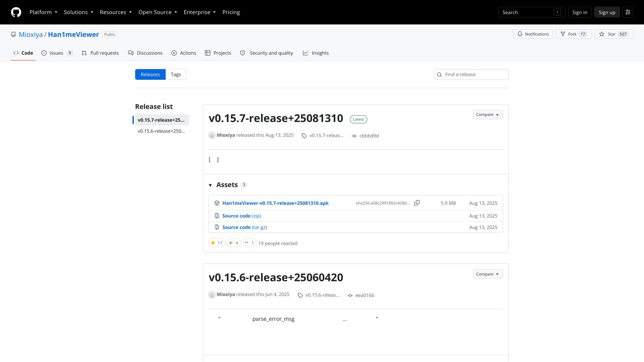
Task: Open Compare dropdown for v0.15.6 release
Action: tap(488, 274)
